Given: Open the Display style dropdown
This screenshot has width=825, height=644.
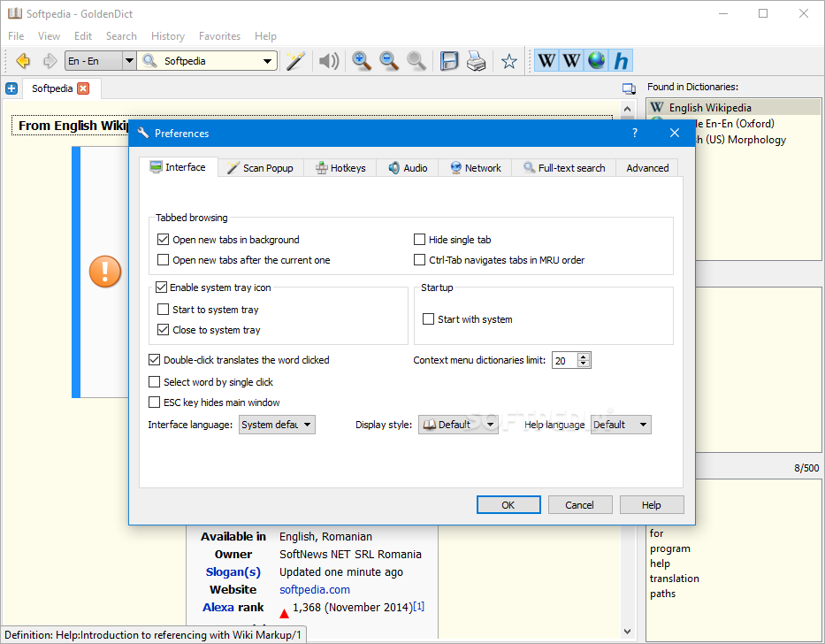Looking at the screenshot, I should point(458,425).
